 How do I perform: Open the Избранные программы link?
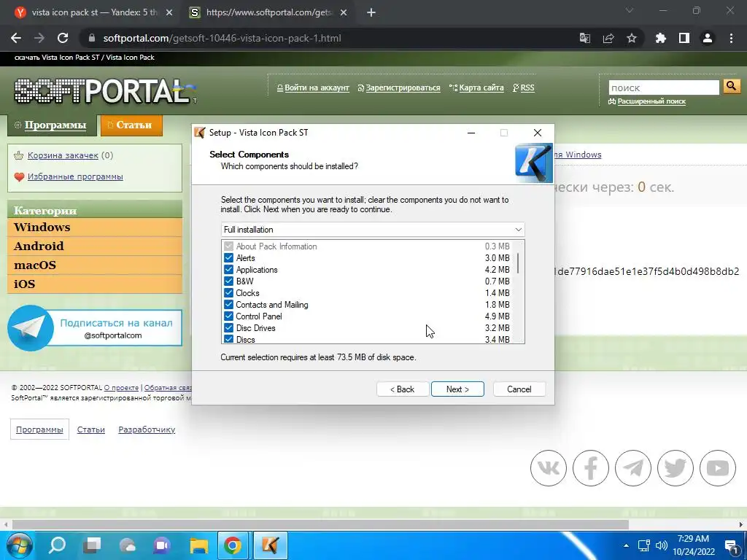[x=75, y=176]
